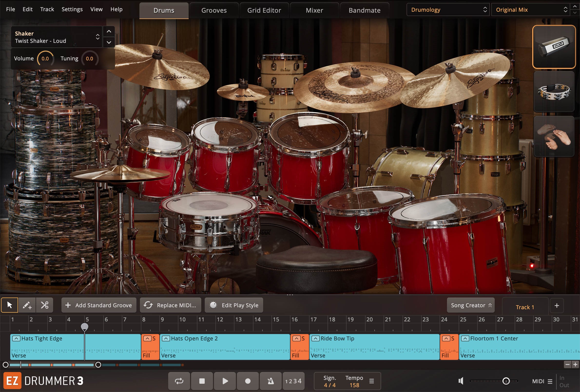This screenshot has height=392, width=580.
Task: Click the master volume slider handle
Action: (x=506, y=381)
